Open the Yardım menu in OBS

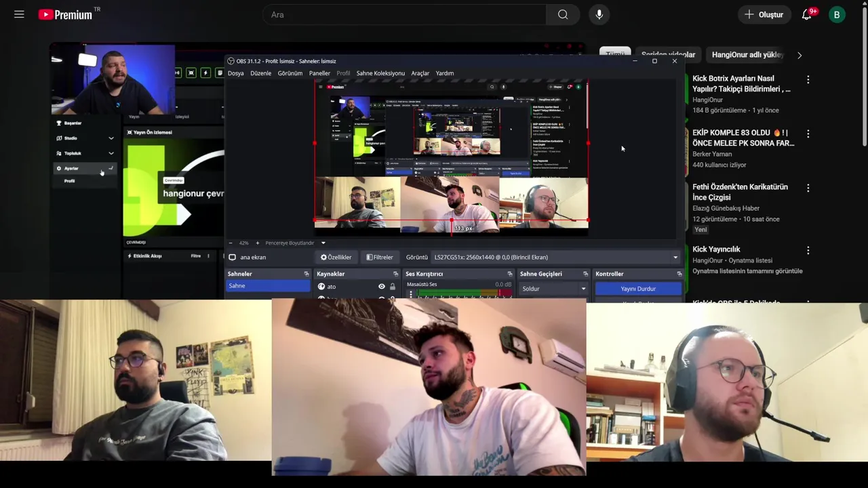(x=444, y=73)
